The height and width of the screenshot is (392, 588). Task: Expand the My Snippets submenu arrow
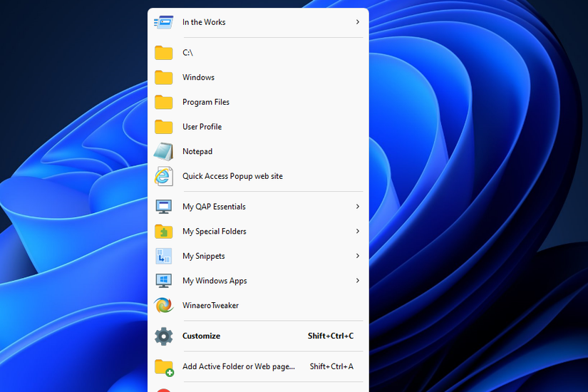pyautogui.click(x=358, y=256)
